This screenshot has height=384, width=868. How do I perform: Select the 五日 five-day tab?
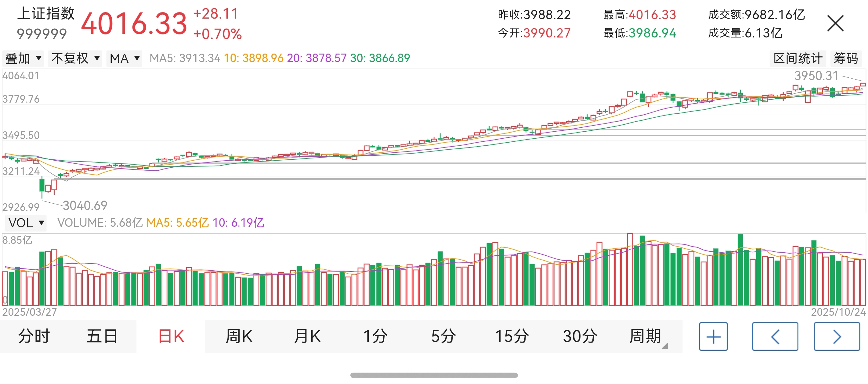pyautogui.click(x=102, y=336)
